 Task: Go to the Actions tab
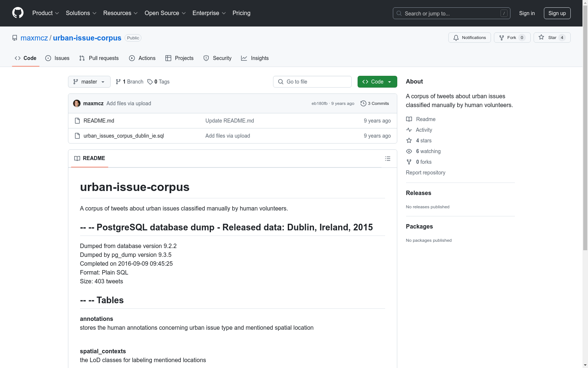(x=142, y=58)
